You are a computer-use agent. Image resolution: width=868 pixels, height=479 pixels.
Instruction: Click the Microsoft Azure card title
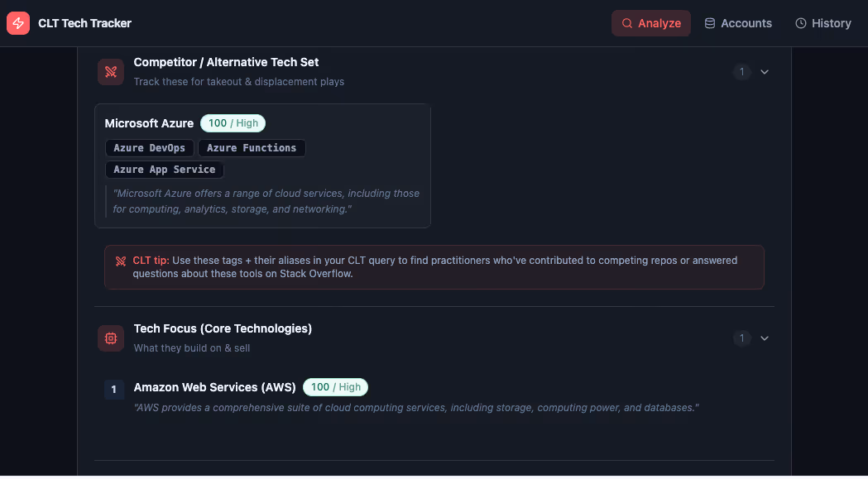[150, 123]
